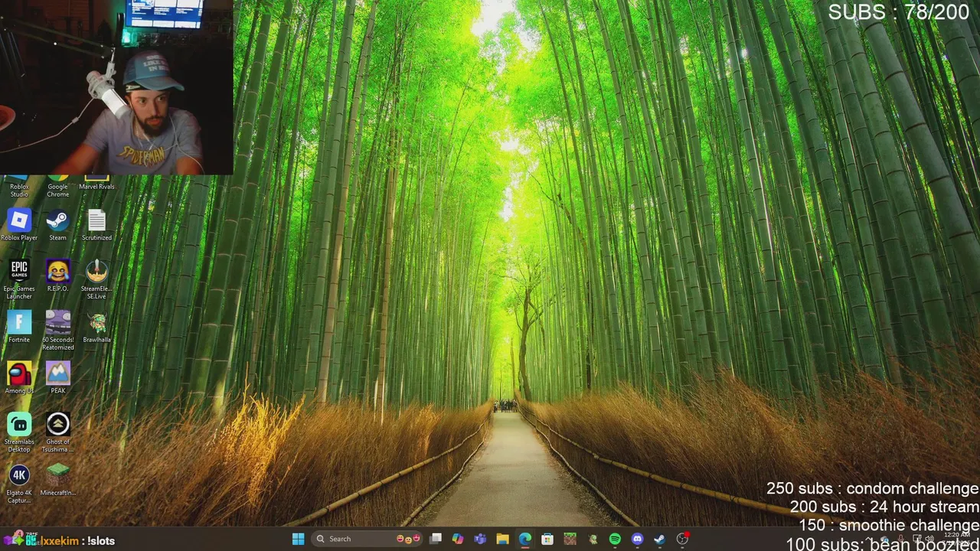Click the Minecraft grass block taskbar icon
The height and width of the screenshot is (551, 980).
click(570, 539)
